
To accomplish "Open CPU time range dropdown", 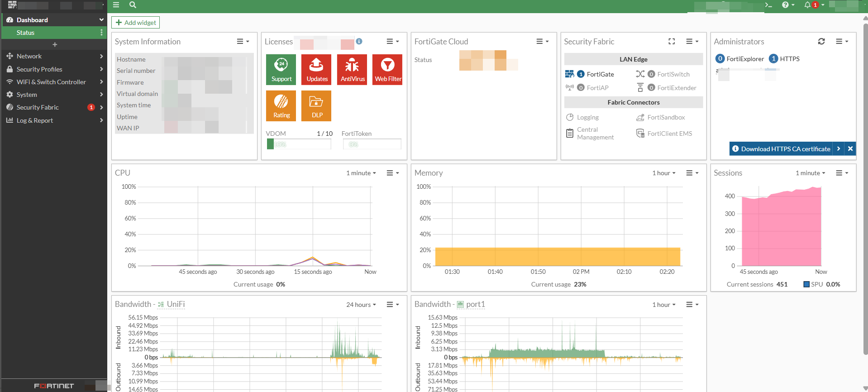I will 361,173.
